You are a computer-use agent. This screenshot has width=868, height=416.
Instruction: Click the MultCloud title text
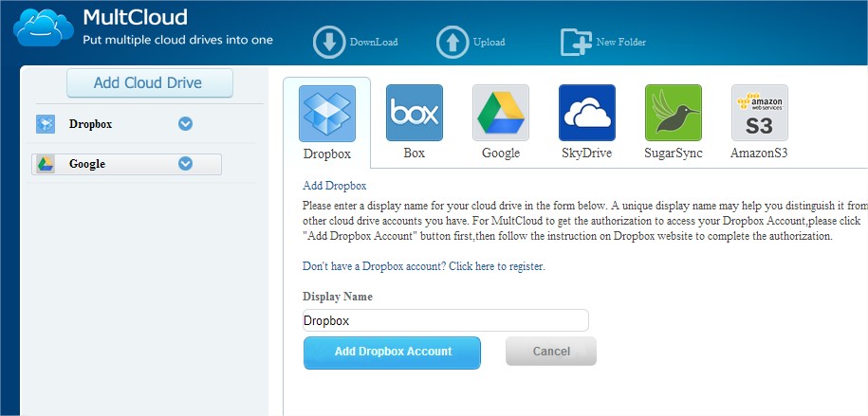[x=135, y=18]
